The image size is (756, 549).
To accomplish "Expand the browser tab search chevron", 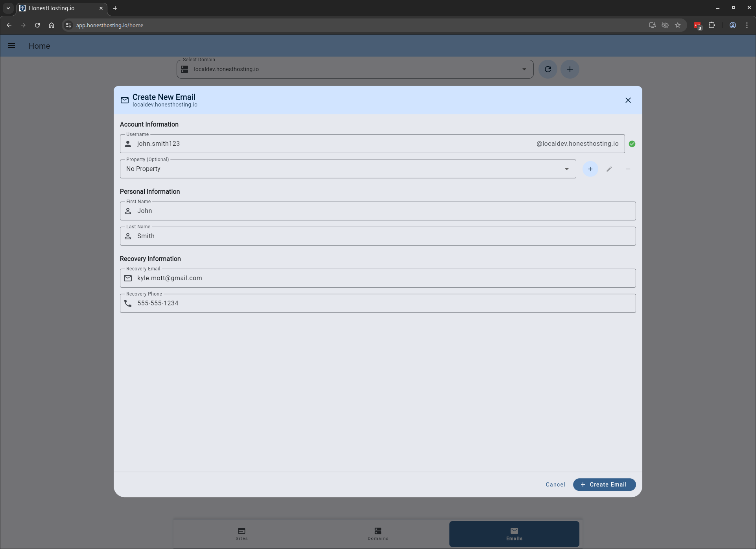I will (8, 8).
